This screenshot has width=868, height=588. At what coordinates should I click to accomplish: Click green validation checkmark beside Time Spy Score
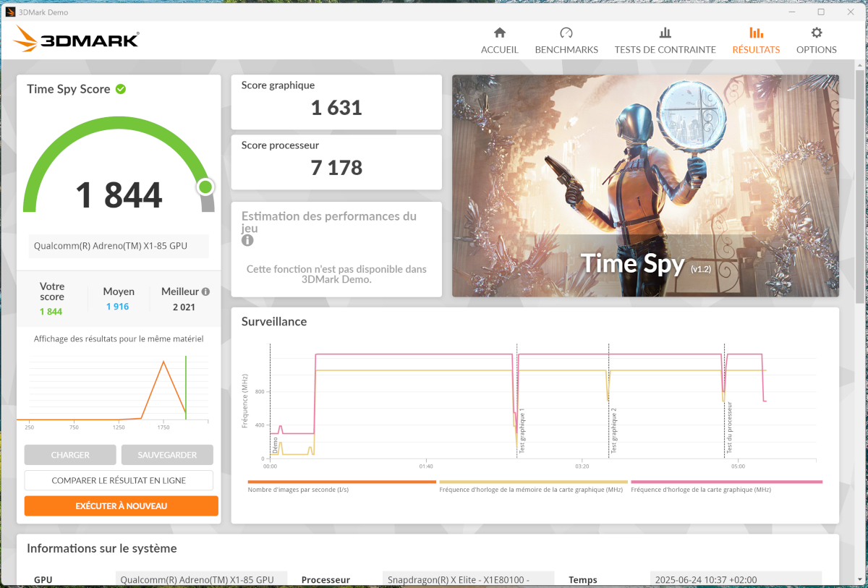(x=121, y=89)
